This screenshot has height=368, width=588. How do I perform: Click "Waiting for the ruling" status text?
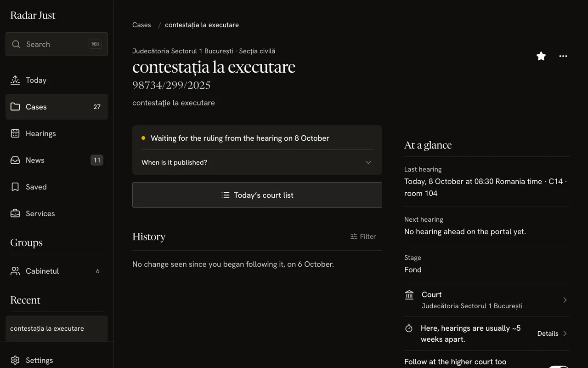(240, 138)
